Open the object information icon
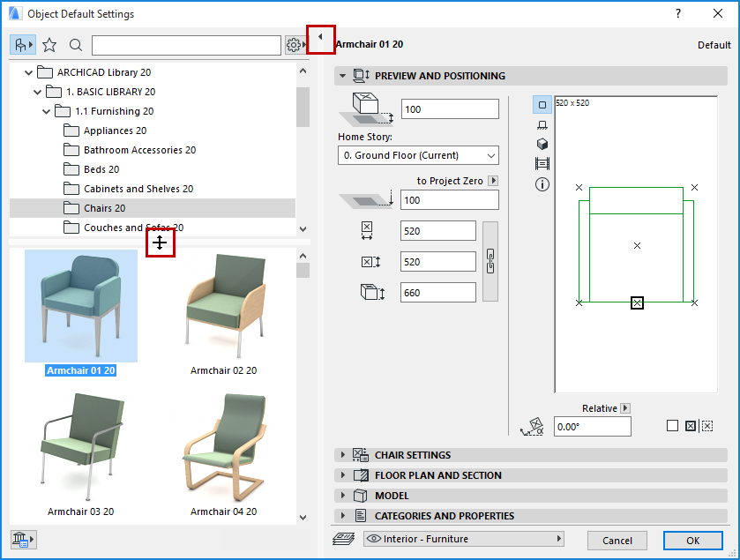The image size is (740, 560). [542, 184]
